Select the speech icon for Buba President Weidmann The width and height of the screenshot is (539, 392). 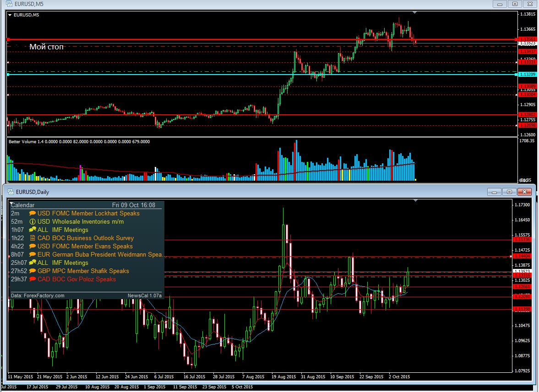click(33, 254)
